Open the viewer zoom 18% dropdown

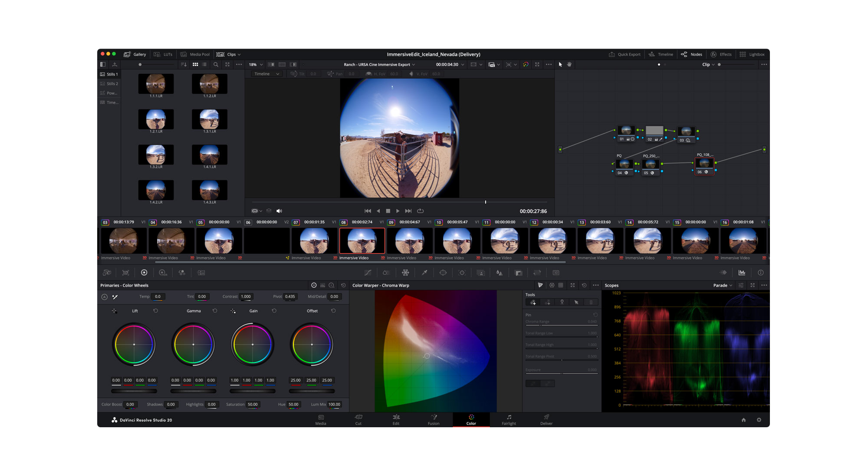pyautogui.click(x=256, y=65)
